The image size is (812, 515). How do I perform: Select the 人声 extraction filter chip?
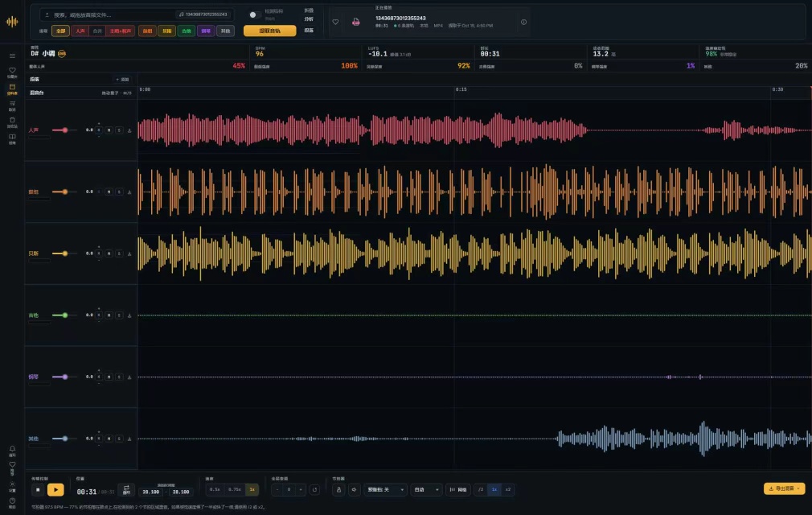[80, 31]
